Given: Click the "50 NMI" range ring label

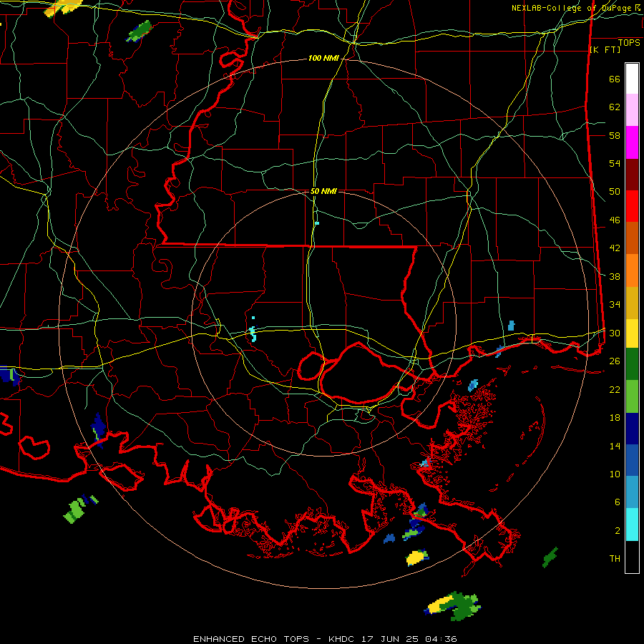Looking at the screenshot, I should (x=323, y=191).
